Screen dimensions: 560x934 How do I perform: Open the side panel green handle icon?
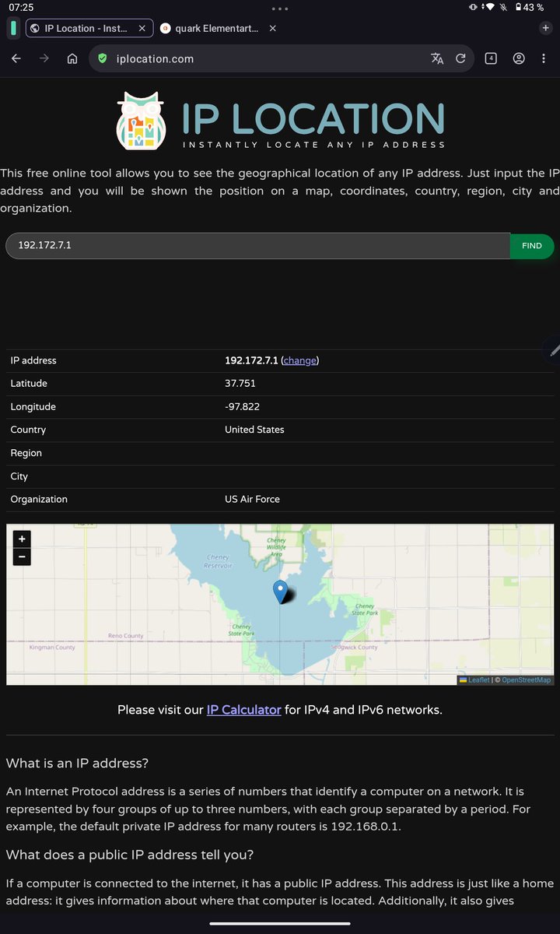[14, 28]
